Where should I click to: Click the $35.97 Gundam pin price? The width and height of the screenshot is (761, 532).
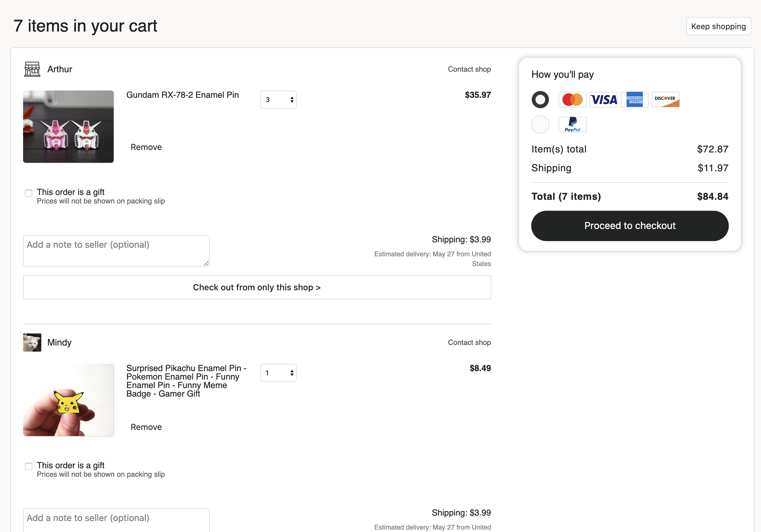click(x=478, y=95)
